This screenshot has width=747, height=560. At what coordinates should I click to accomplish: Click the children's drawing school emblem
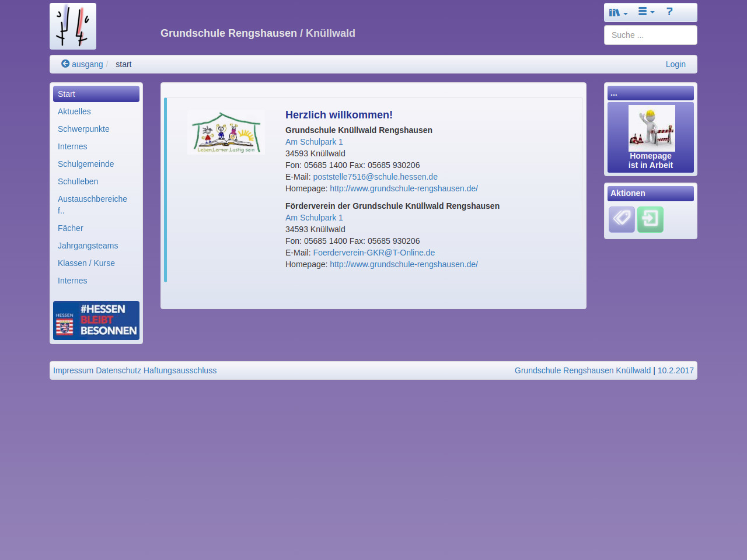(226, 132)
